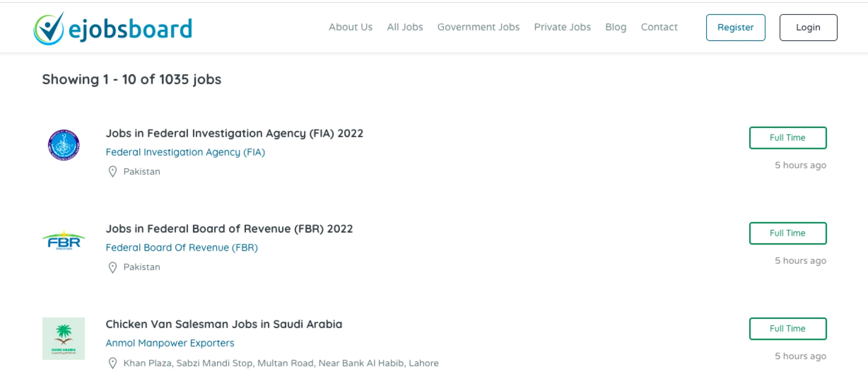This screenshot has width=868, height=391.
Task: Click '5 hours ago' on Chicken Van Salesman job
Action: point(801,356)
